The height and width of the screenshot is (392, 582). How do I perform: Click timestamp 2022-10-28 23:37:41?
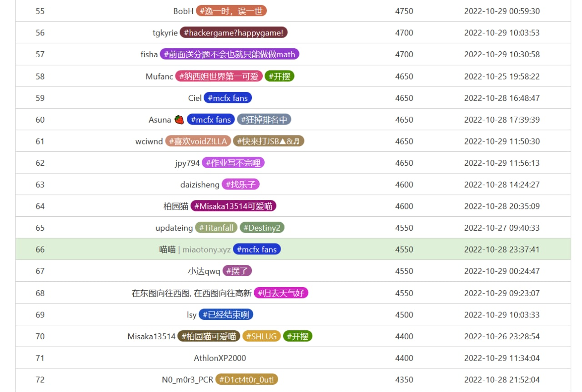tap(502, 249)
